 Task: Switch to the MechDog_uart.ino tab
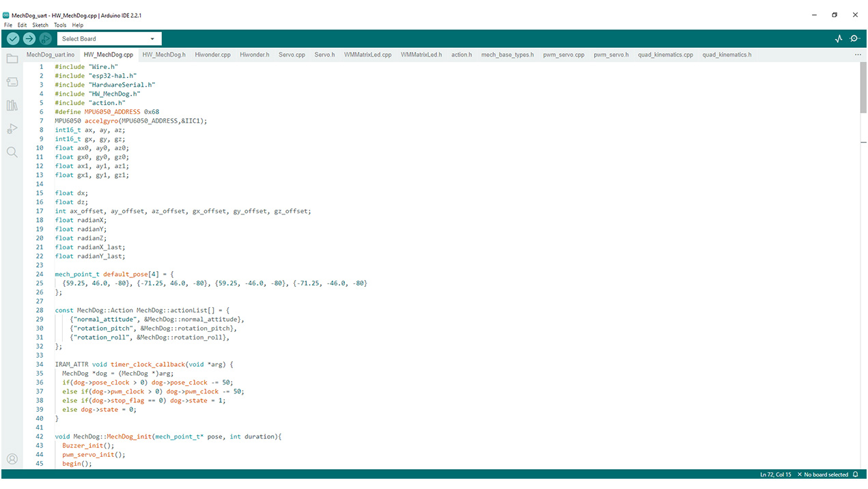[x=51, y=55]
